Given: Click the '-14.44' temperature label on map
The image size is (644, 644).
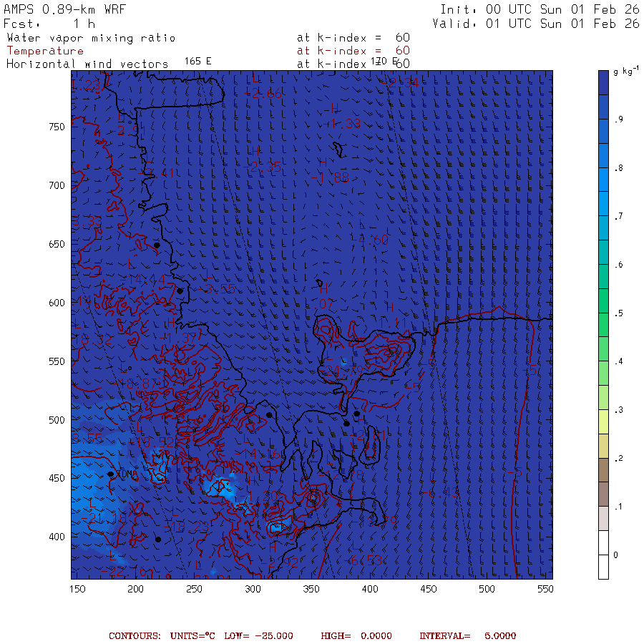Looking at the screenshot, I should (142, 280).
